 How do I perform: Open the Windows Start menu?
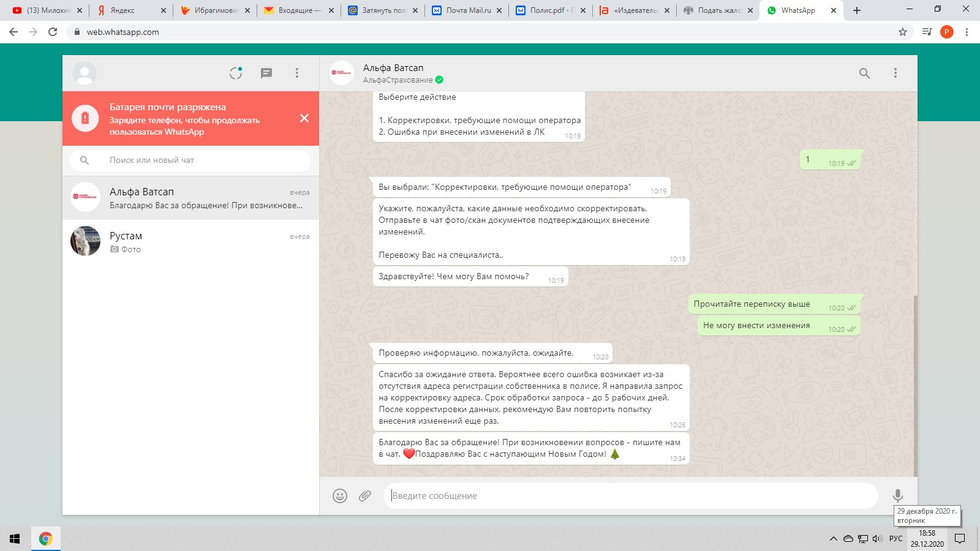pos(15,539)
